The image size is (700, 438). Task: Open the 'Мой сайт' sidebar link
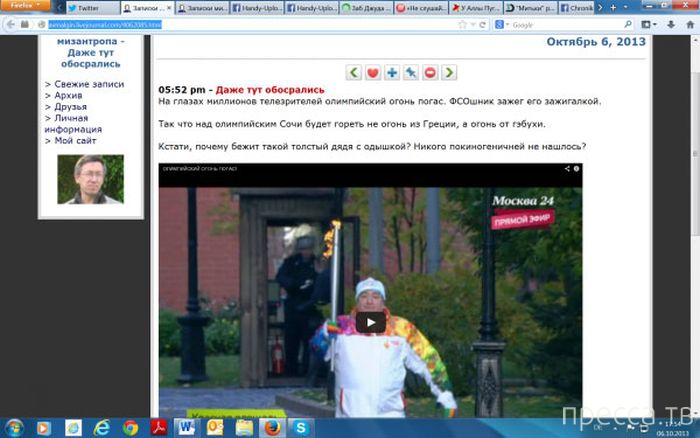[x=76, y=141]
